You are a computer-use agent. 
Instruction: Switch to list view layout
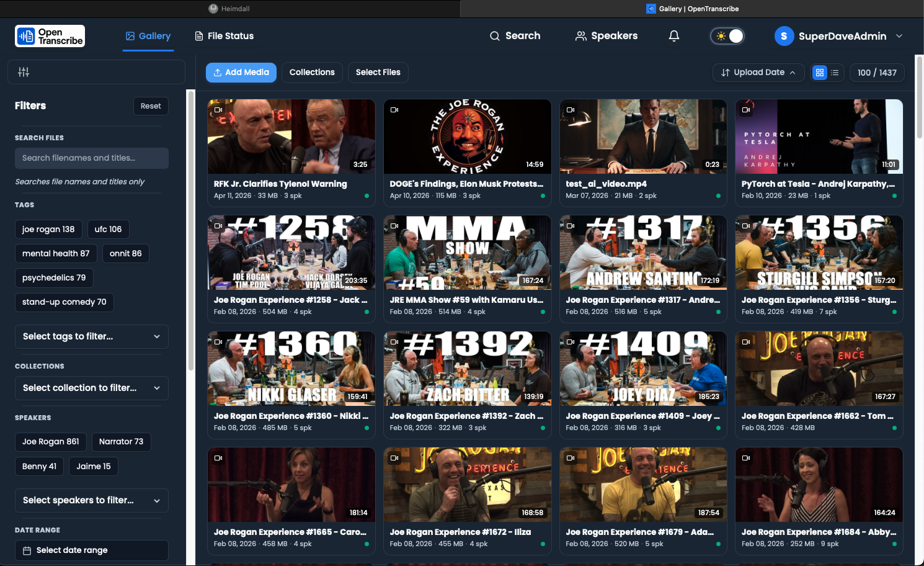(835, 73)
